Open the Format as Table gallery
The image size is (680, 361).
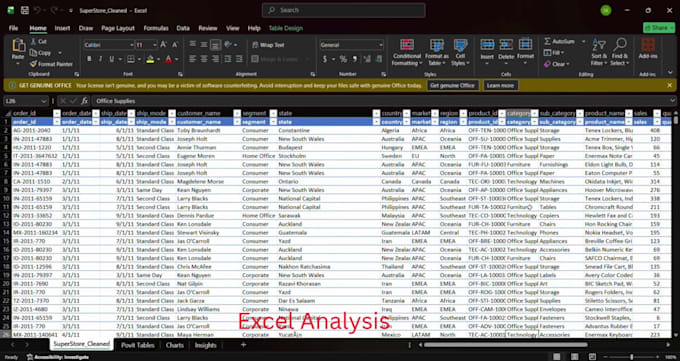coord(436,53)
